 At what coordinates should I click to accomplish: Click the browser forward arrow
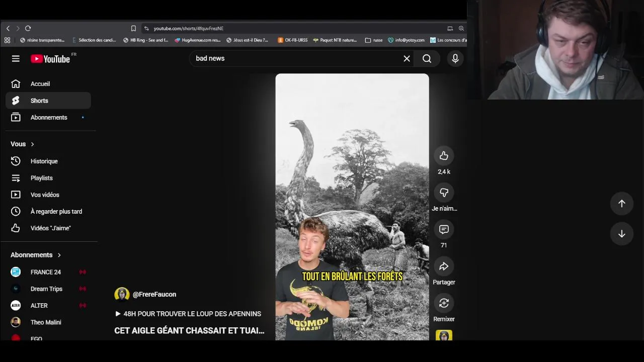18,29
